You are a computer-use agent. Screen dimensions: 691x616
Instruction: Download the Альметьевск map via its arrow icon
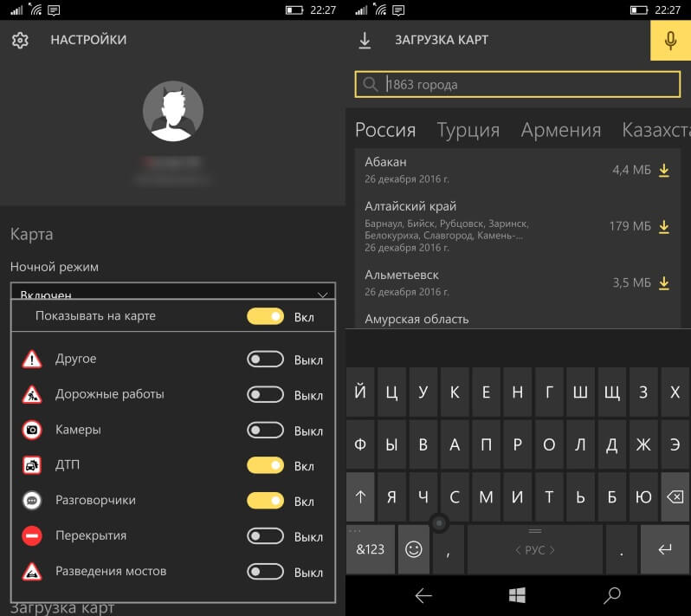click(x=663, y=283)
